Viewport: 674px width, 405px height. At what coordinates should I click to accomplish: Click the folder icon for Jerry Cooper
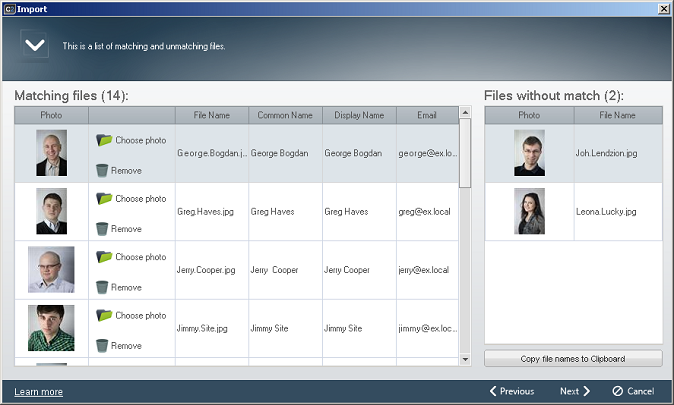pyautogui.click(x=104, y=257)
